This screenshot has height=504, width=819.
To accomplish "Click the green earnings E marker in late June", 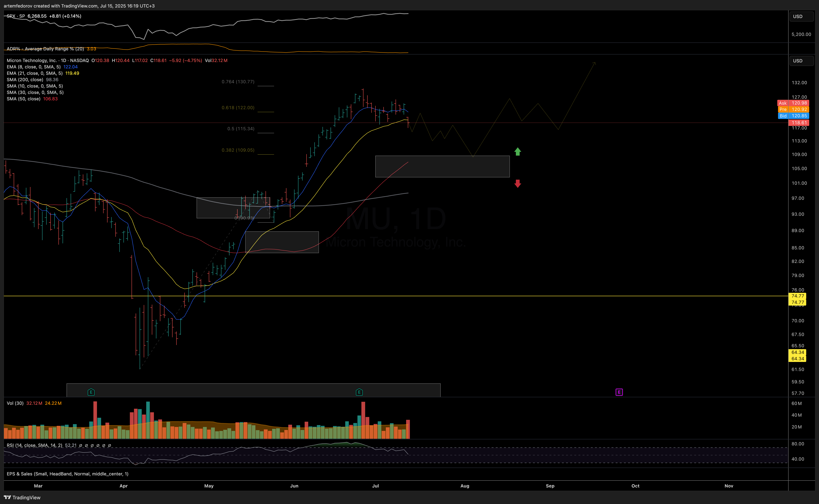I will point(359,392).
